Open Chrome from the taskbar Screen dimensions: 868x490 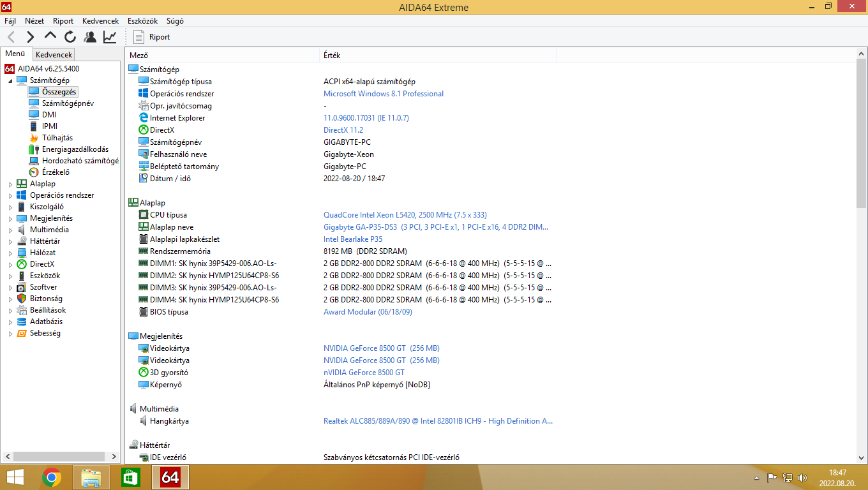point(52,477)
